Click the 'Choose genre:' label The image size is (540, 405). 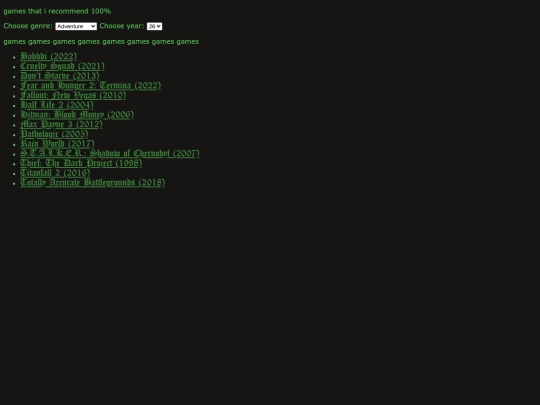(28, 26)
